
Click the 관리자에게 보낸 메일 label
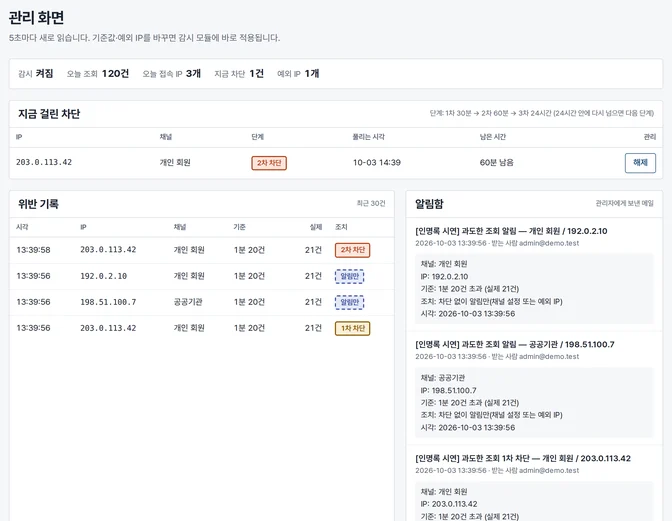pos(624,203)
